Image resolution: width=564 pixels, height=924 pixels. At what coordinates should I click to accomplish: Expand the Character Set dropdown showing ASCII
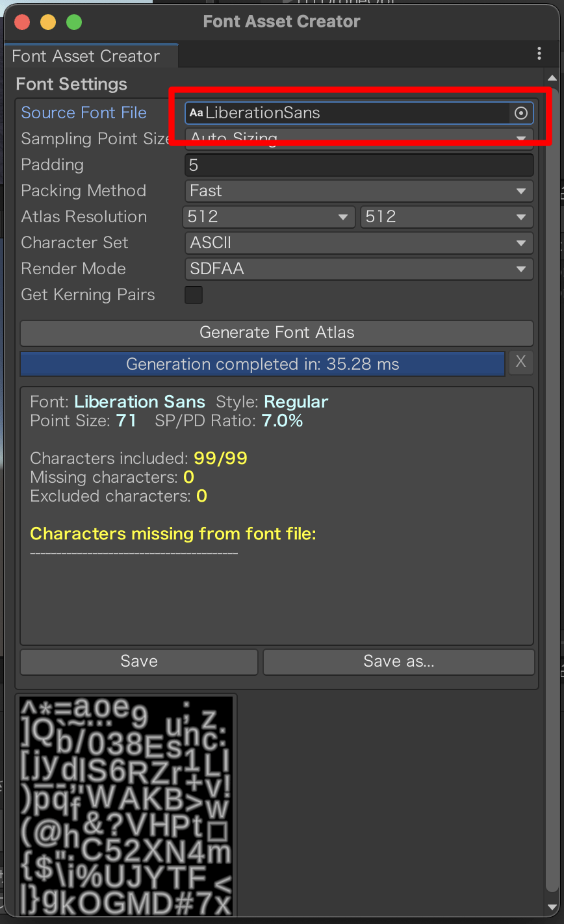(x=359, y=243)
